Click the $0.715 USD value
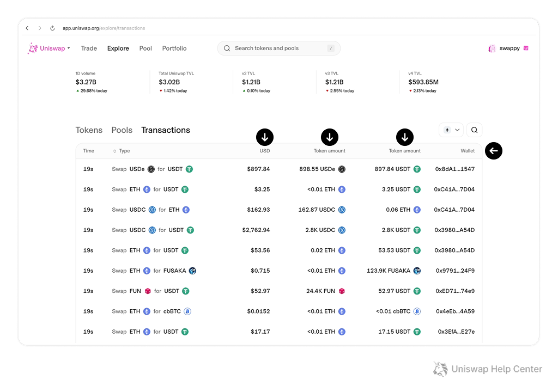The height and width of the screenshot is (392, 558). 260,271
